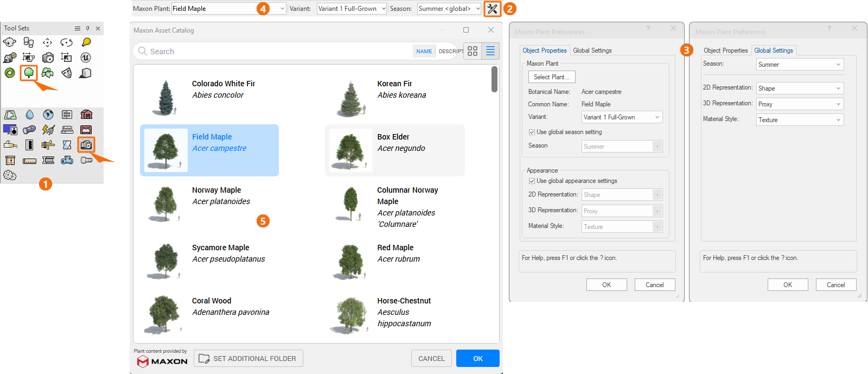Select the Box Elder plant entry
Screen dimensions: 868x374
point(395,150)
